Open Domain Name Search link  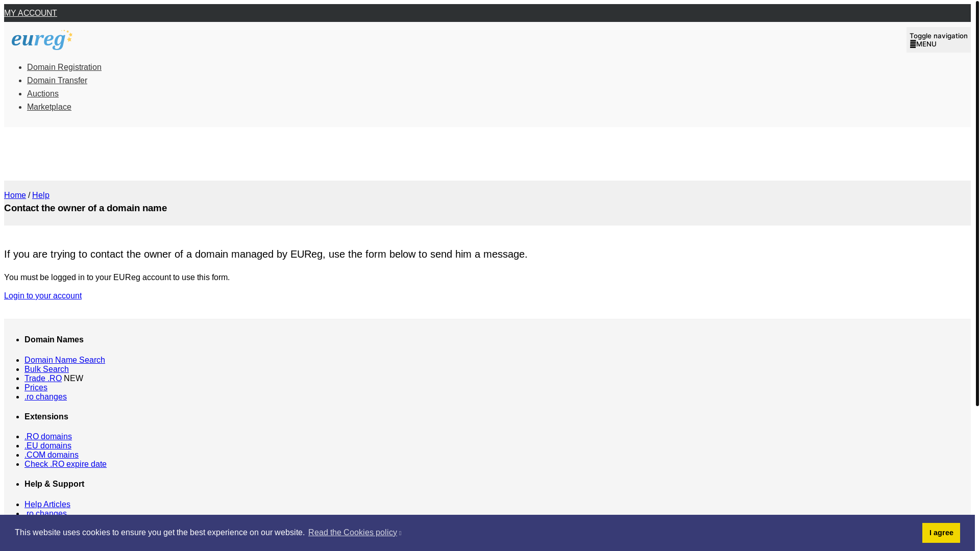65,360
